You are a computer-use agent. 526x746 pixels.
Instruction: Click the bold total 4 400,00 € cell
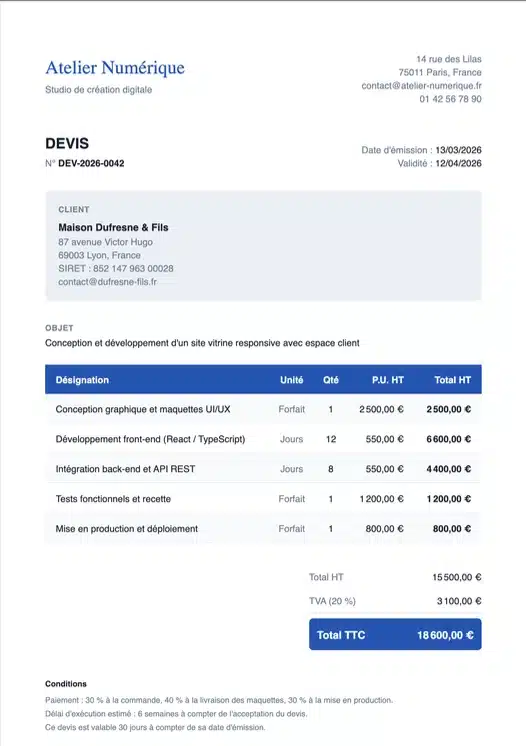click(448, 469)
